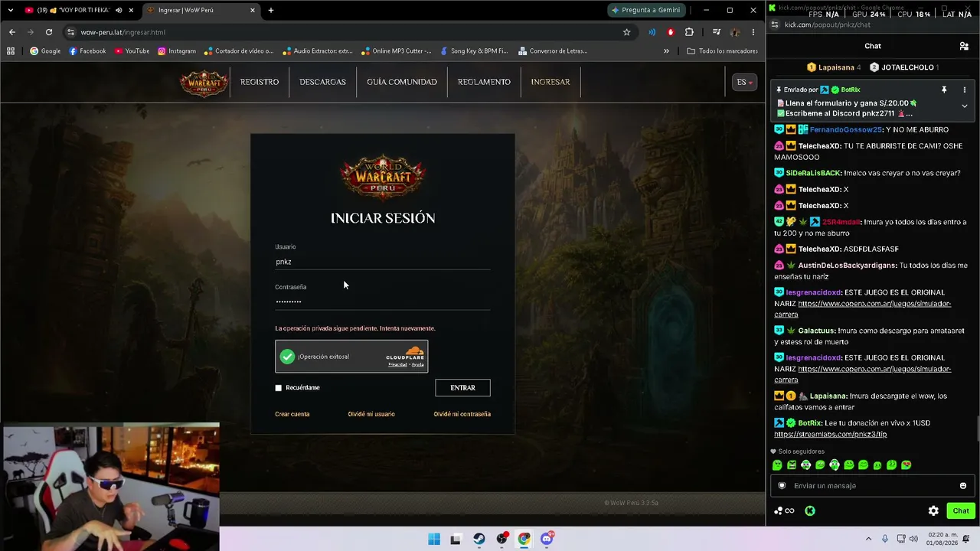
Task: Click the Pregunta a Gemini button
Action: pyautogui.click(x=648, y=10)
